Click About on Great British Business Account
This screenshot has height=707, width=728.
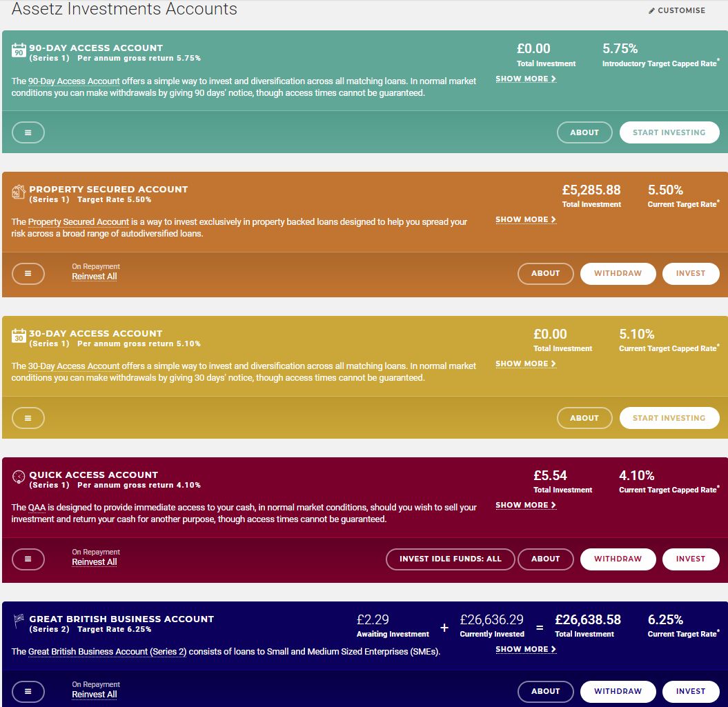click(x=546, y=691)
